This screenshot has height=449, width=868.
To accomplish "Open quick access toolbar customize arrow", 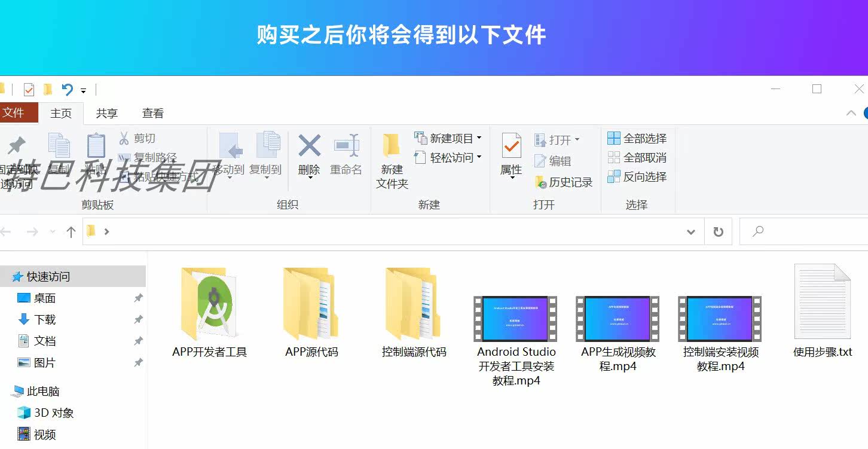I will (83, 91).
